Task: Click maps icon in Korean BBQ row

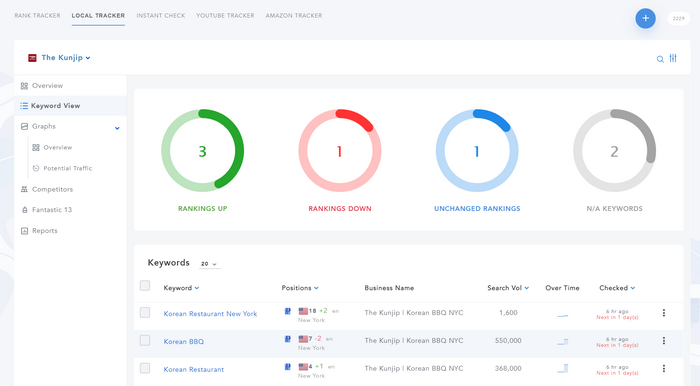Action: pos(288,339)
